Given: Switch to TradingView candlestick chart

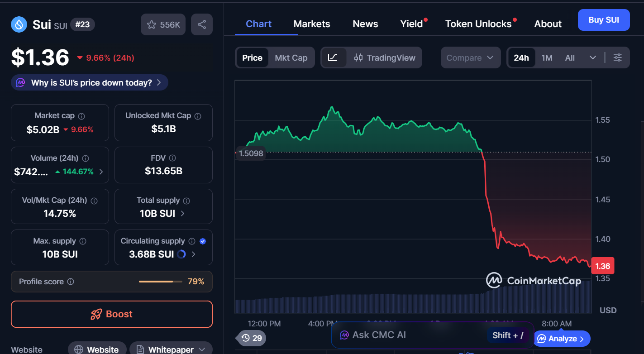Looking at the screenshot, I should click(385, 57).
